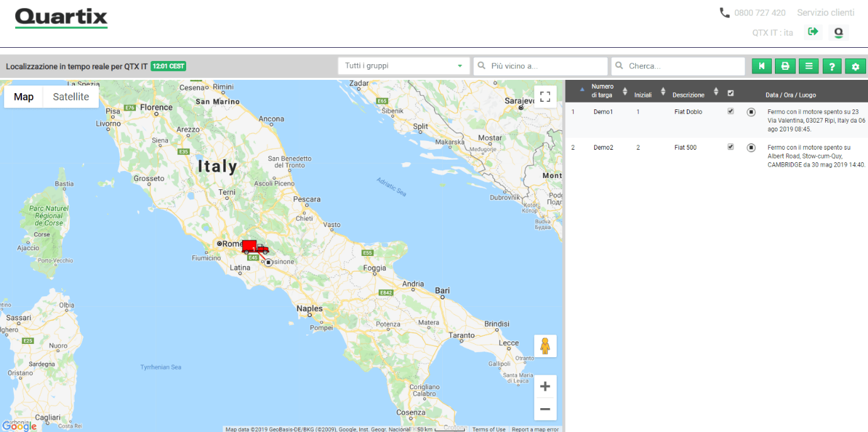The width and height of the screenshot is (868, 432).
Task: Click the magnifier icon in Cherca field
Action: pyautogui.click(x=620, y=66)
